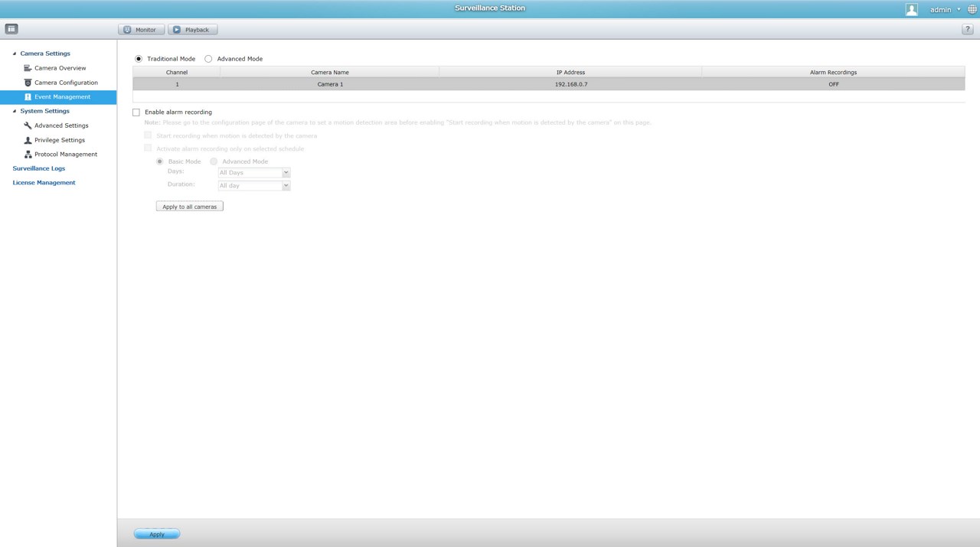
Task: Check start recording on motion detection
Action: click(x=148, y=135)
